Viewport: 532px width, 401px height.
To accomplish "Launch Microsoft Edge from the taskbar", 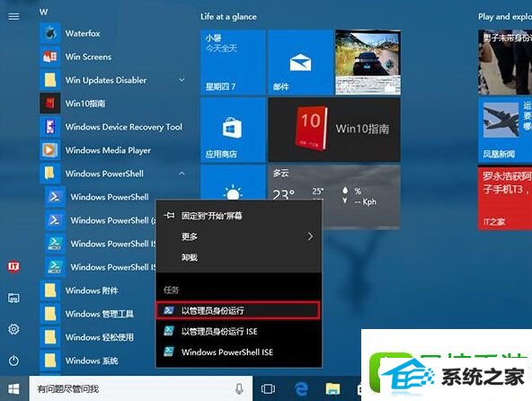I will 301,389.
